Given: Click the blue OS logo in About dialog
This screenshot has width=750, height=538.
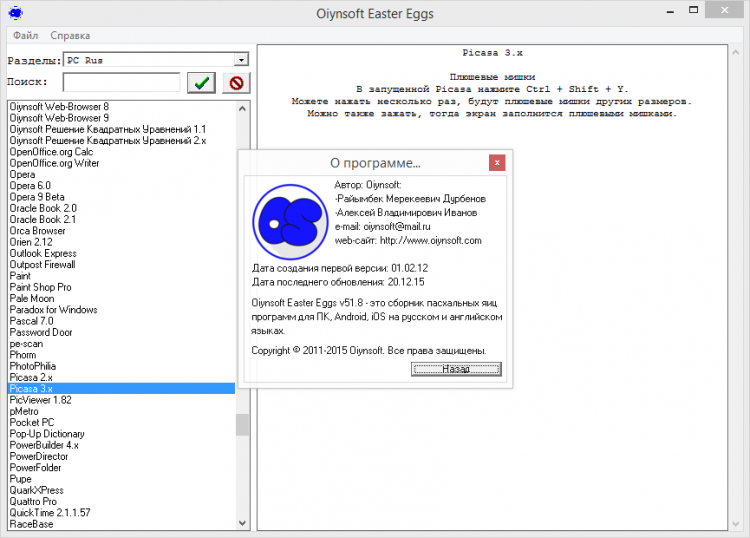Looking at the screenshot, I should point(290,221).
